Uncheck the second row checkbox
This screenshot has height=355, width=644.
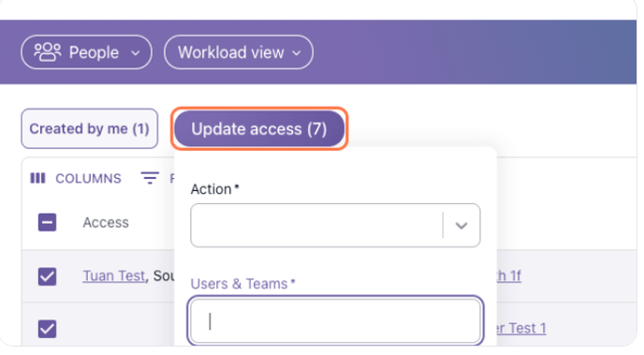(47, 329)
